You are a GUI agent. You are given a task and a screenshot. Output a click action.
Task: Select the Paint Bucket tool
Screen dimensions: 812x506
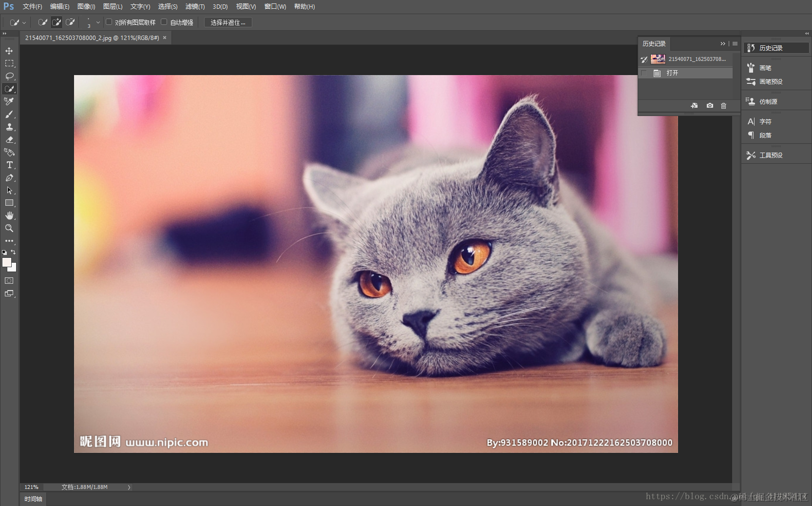click(9, 152)
